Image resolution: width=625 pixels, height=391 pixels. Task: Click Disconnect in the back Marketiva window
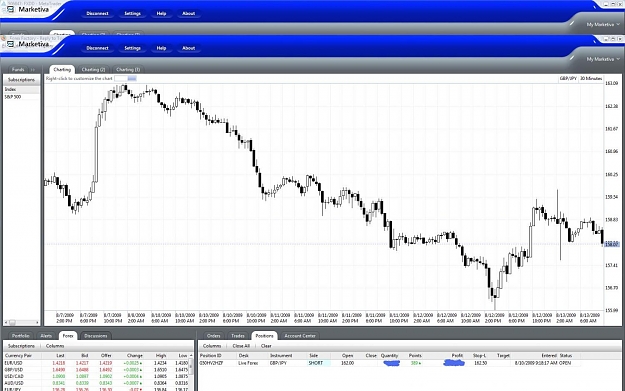pyautogui.click(x=97, y=14)
